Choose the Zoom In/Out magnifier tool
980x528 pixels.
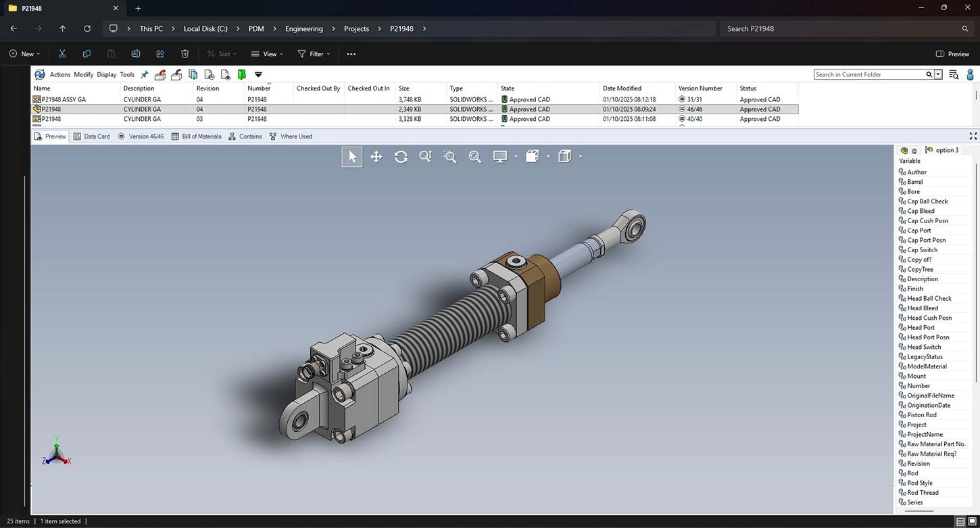click(425, 157)
